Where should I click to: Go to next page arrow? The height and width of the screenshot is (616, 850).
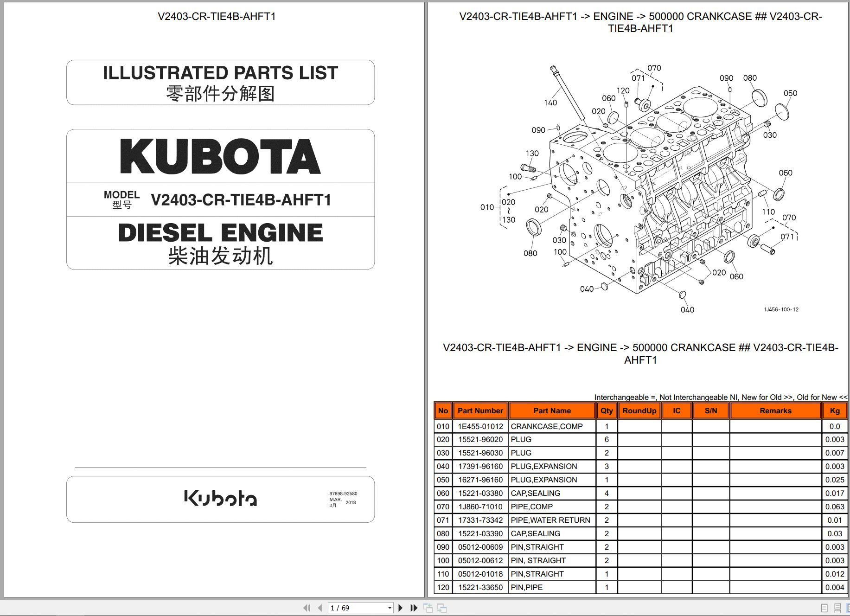401,608
